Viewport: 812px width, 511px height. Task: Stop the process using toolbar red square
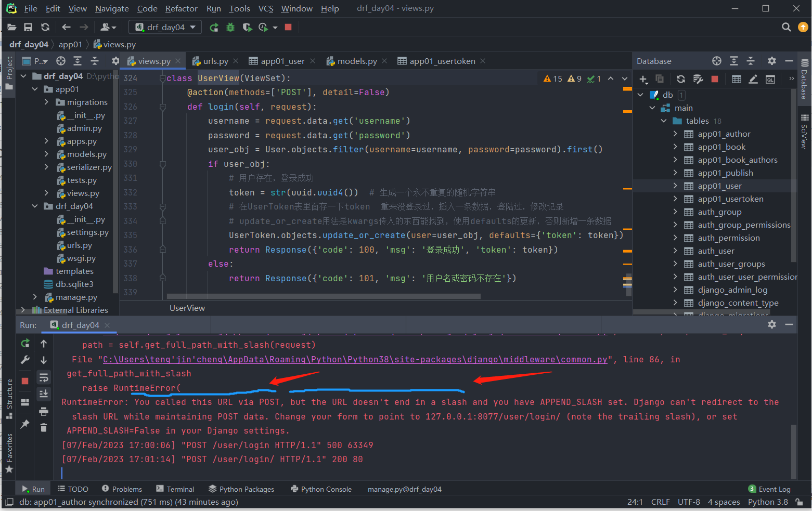[288, 28]
